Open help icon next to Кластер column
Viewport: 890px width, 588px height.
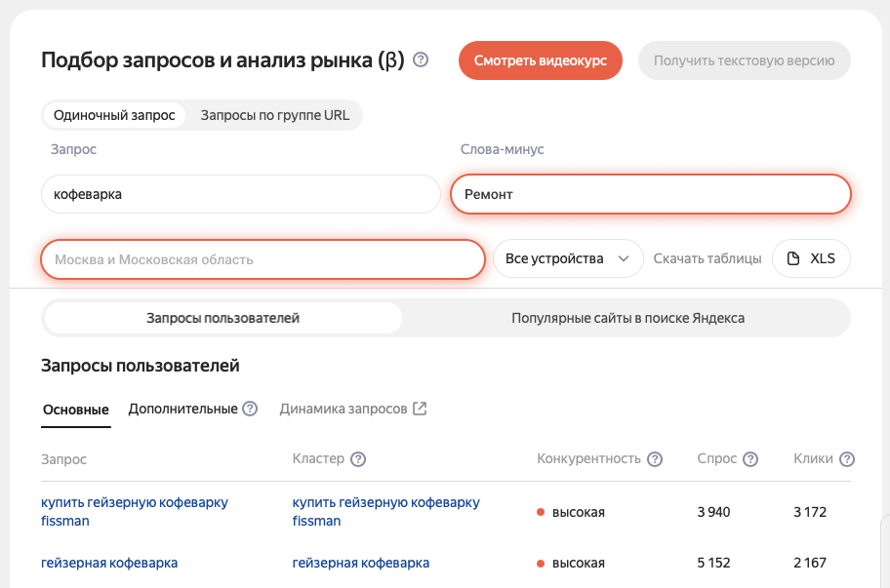coord(357,459)
